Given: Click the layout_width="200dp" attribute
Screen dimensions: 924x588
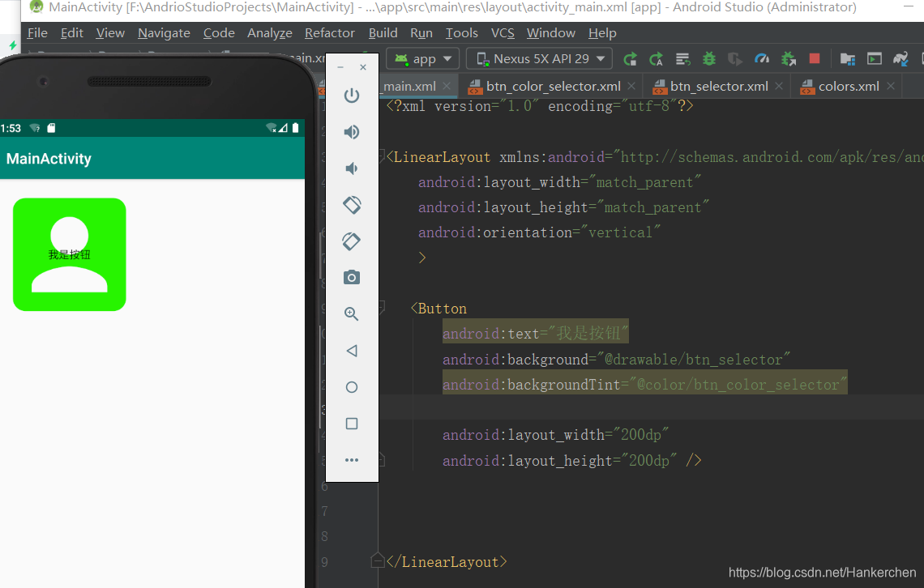Looking at the screenshot, I should (x=556, y=434).
